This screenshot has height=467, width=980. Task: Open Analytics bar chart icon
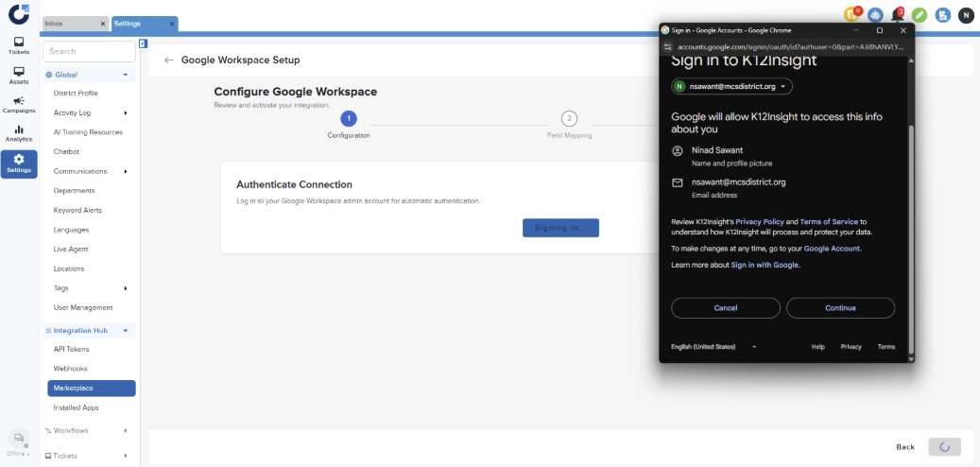pyautogui.click(x=19, y=133)
